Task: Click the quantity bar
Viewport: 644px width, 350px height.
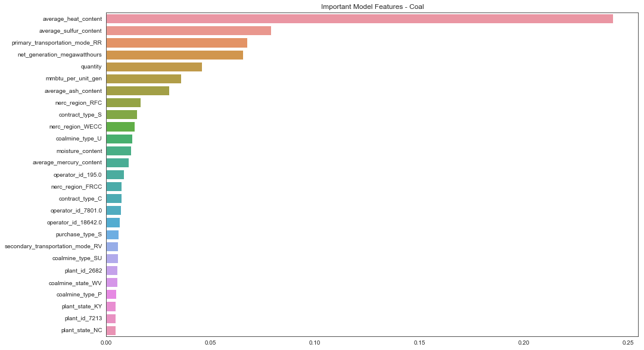Action: click(x=154, y=67)
